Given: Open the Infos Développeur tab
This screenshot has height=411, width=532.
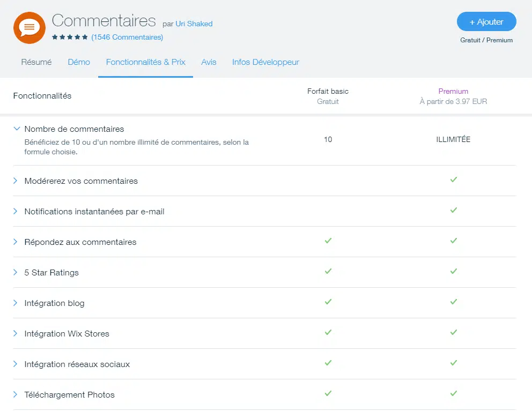Looking at the screenshot, I should (x=265, y=62).
